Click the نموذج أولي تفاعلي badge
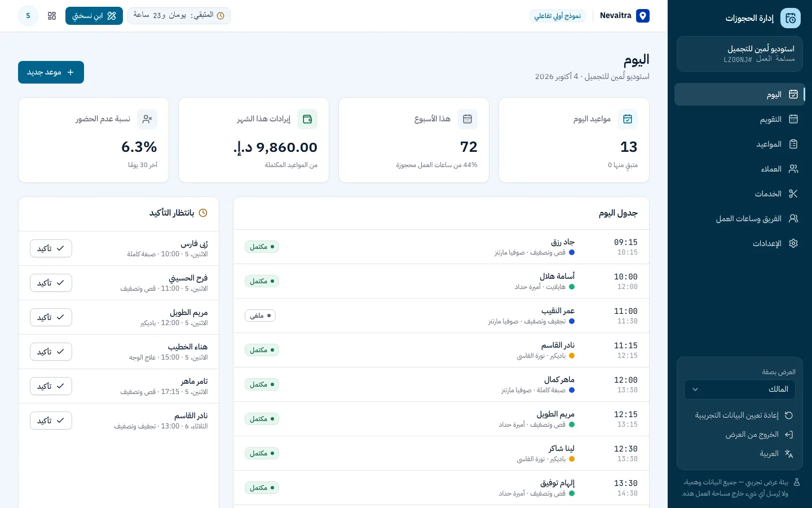Image resolution: width=812 pixels, height=508 pixels. (x=558, y=16)
